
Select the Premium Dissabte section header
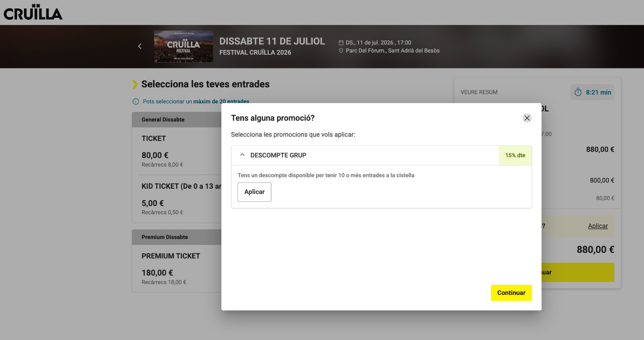click(165, 237)
